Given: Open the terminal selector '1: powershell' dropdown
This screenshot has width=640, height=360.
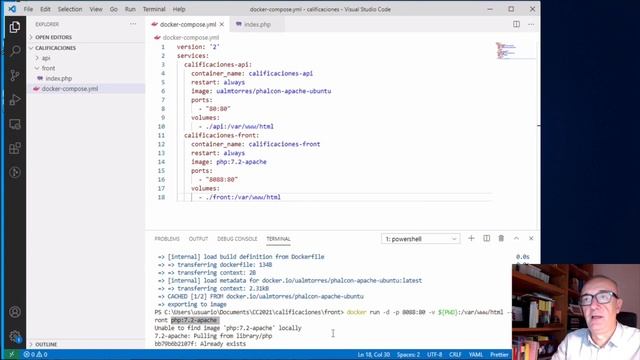Looking at the screenshot, I should point(420,239).
